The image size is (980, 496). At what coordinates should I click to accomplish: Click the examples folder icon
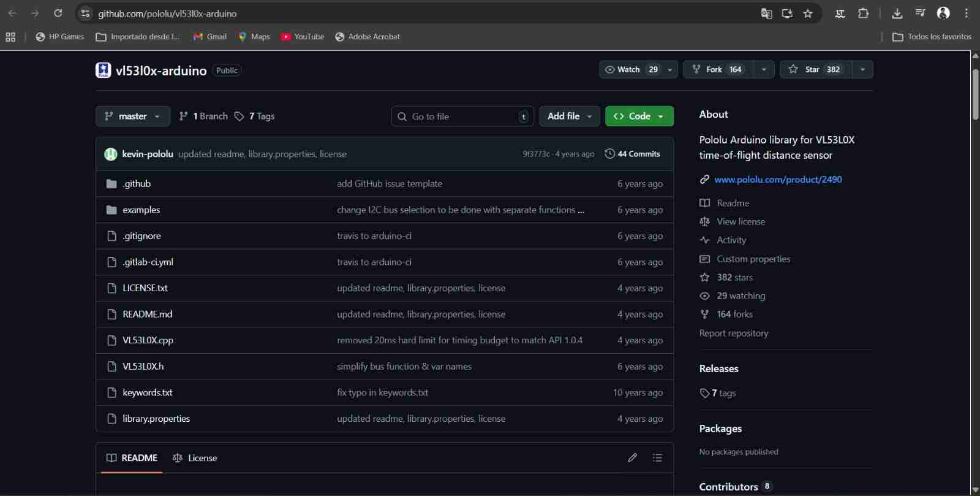point(111,210)
